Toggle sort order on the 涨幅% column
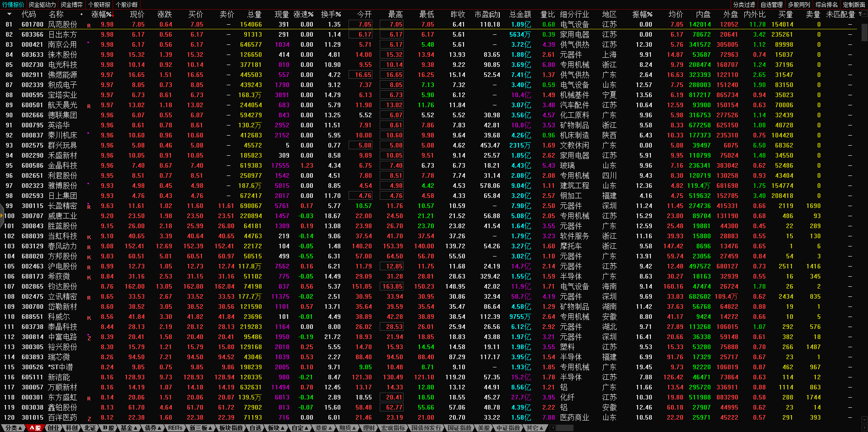Screen dimensions: 868x432 [101, 14]
